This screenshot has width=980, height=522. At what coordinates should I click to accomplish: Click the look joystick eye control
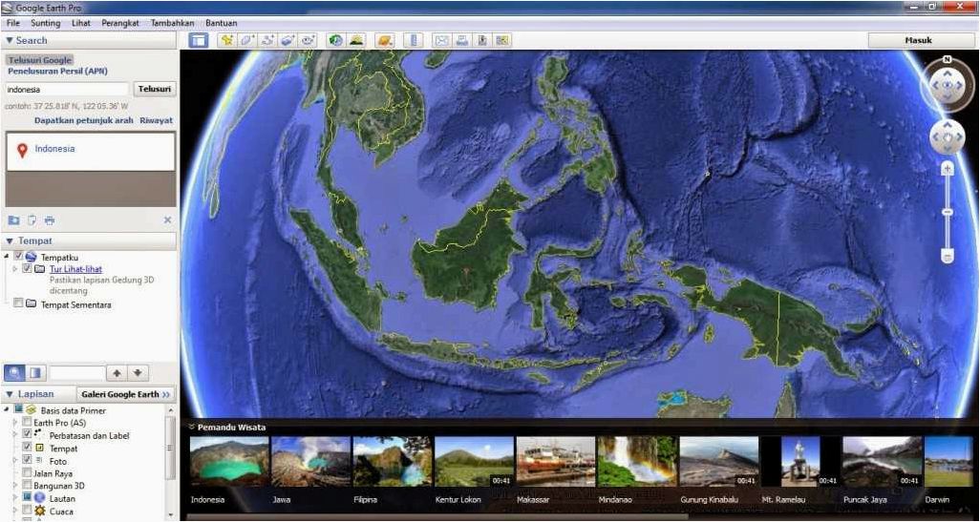[x=948, y=85]
